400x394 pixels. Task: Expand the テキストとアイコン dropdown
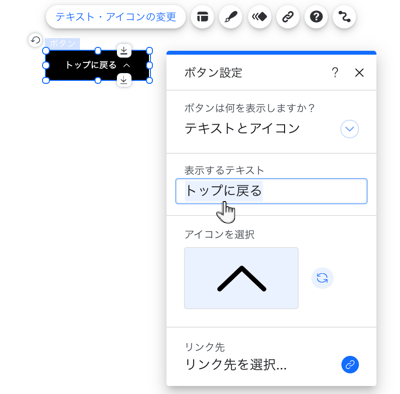[x=349, y=129]
